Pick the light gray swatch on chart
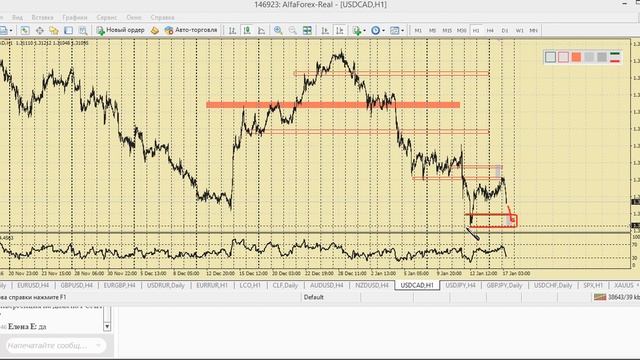The height and width of the screenshot is (360, 640). coord(550,57)
